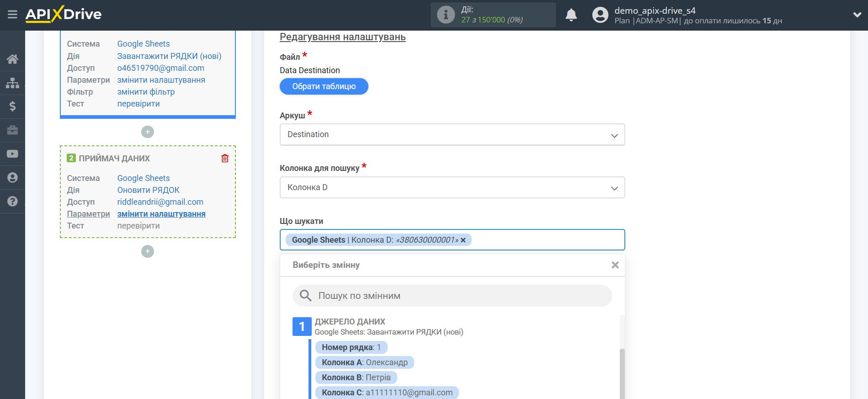Click the variable list scrollbar
The image size is (868, 399).
(622, 373)
